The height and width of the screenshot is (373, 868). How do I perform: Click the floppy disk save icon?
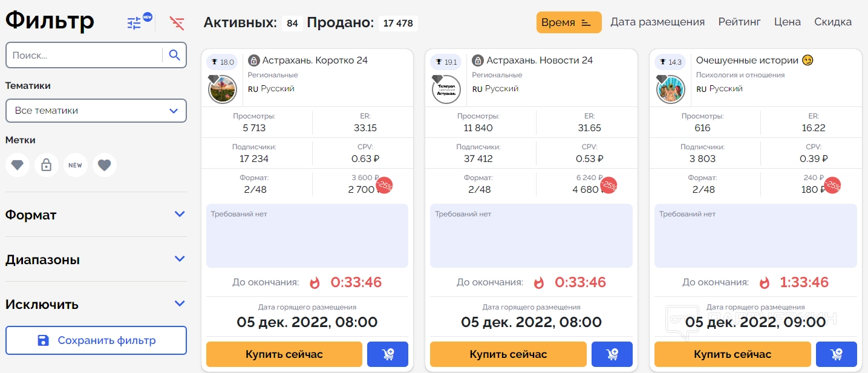coord(43,340)
